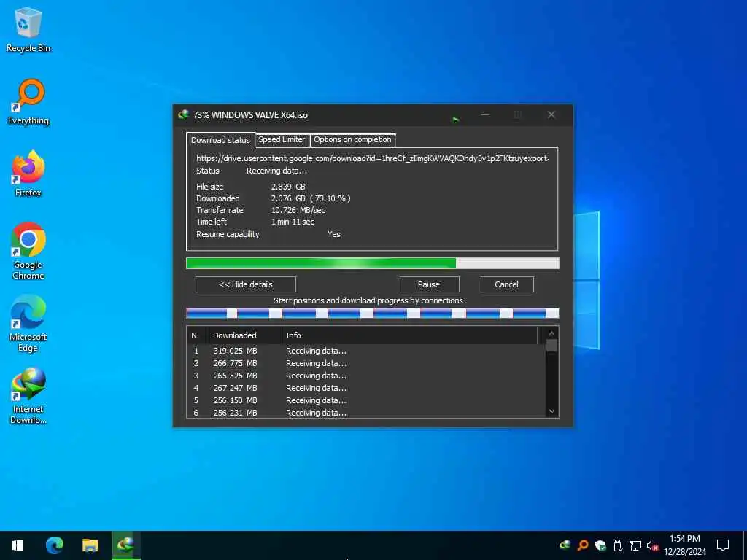Launch Google Chrome from the desktop

(x=28, y=251)
